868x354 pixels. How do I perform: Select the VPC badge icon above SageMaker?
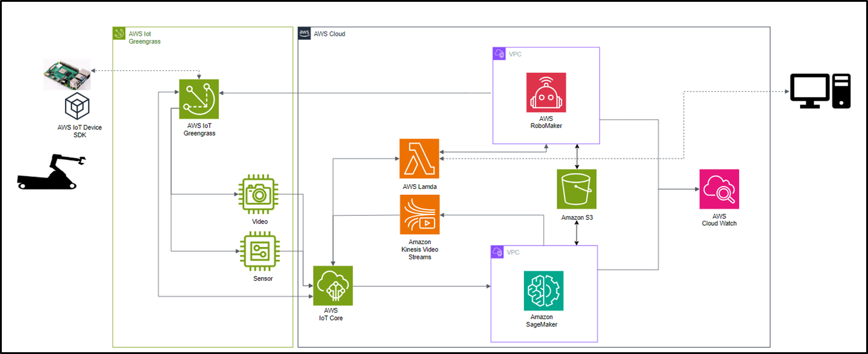497,252
